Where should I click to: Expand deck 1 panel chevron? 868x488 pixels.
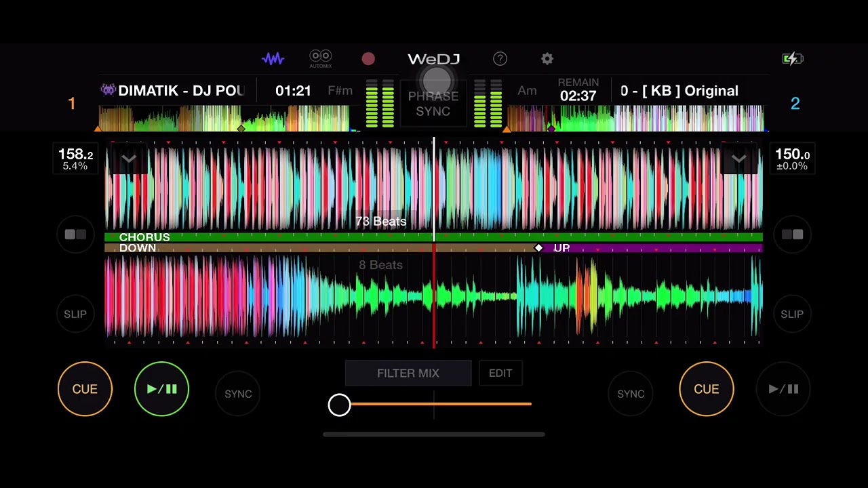tap(129, 159)
